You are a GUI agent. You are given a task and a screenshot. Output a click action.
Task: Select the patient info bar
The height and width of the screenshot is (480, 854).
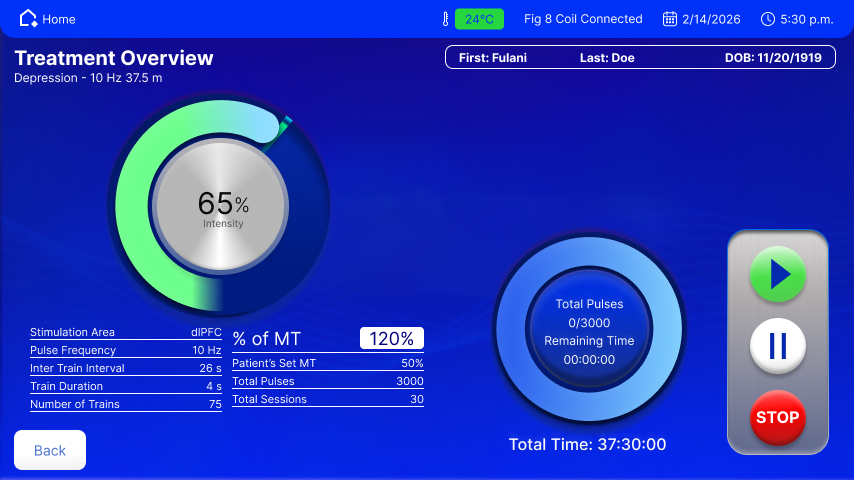(x=640, y=58)
